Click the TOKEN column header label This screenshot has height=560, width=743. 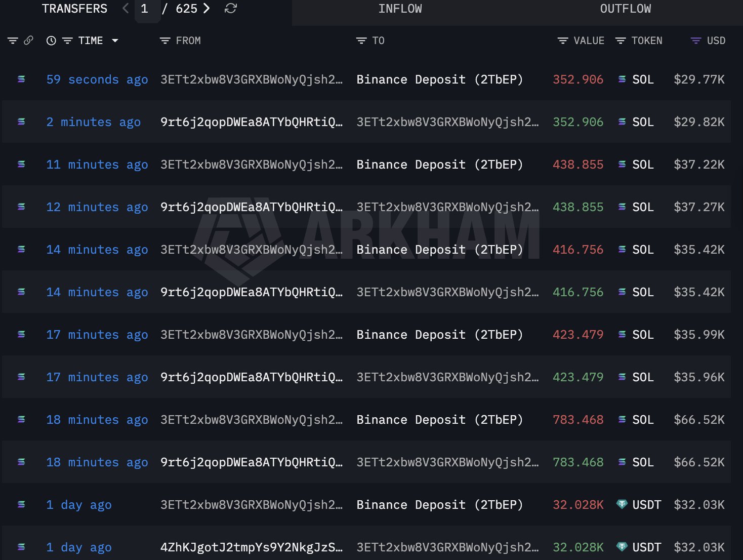pos(647,41)
